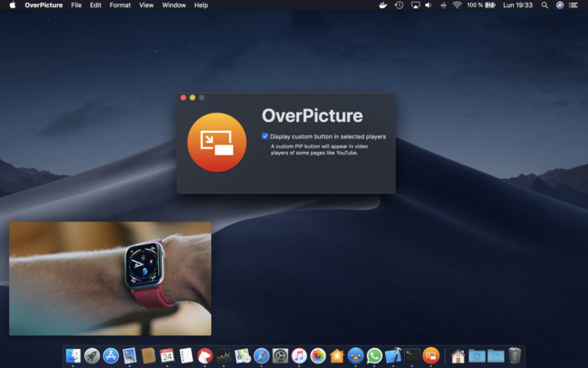Open Maps in the Dock
This screenshot has height=368, width=588.
coord(242,355)
